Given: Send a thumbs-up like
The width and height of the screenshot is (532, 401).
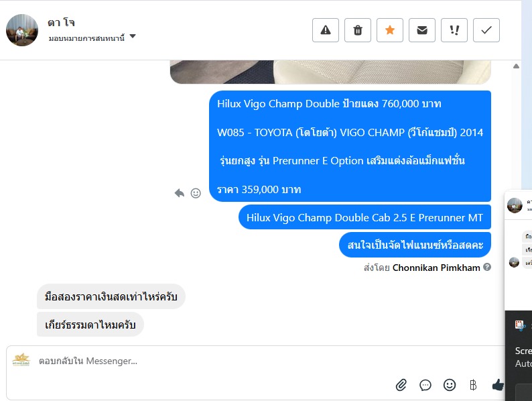Looking at the screenshot, I should point(498,385).
